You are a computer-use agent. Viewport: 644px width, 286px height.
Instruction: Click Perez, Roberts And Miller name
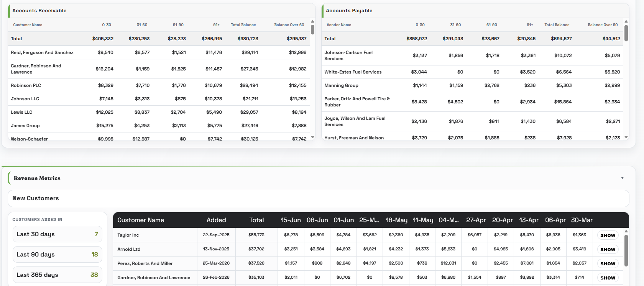point(145,263)
